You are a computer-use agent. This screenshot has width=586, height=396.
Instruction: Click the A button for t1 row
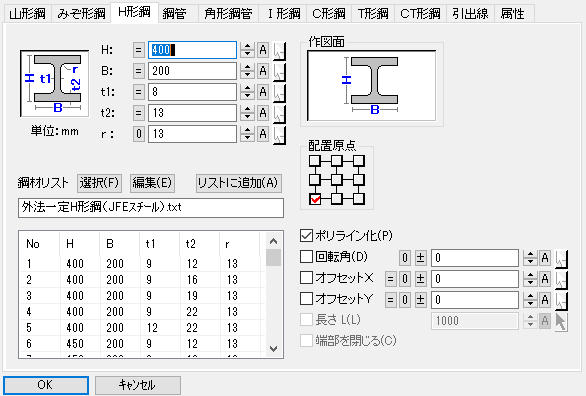click(x=263, y=92)
